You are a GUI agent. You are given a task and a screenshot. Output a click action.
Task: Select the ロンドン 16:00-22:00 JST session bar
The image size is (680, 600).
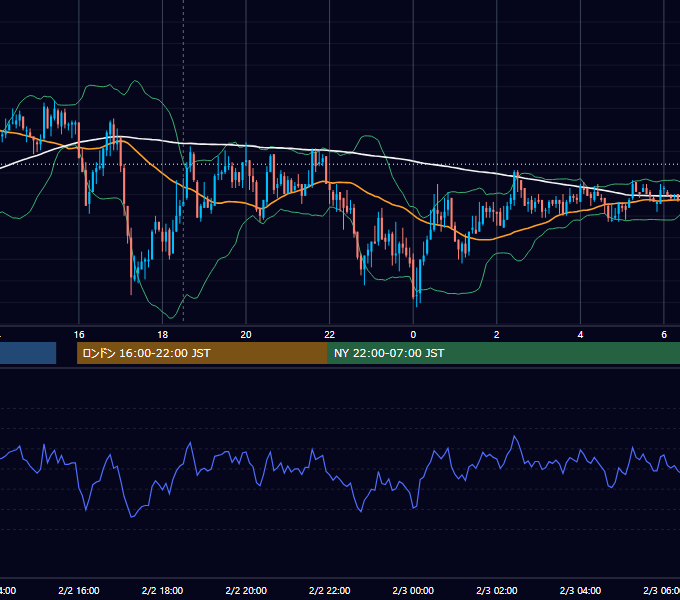pyautogui.click(x=202, y=353)
